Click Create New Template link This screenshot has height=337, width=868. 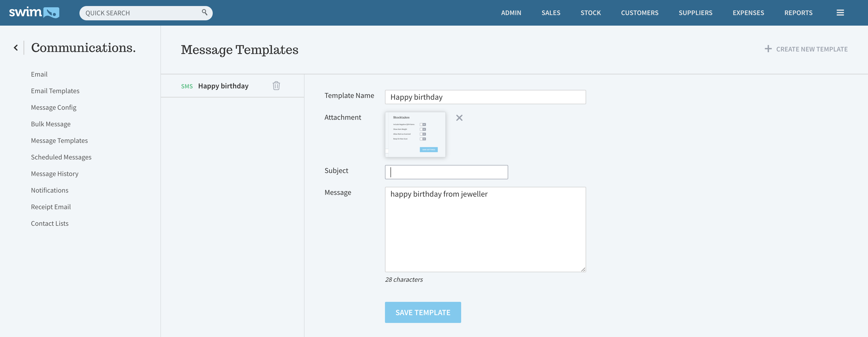coord(811,49)
